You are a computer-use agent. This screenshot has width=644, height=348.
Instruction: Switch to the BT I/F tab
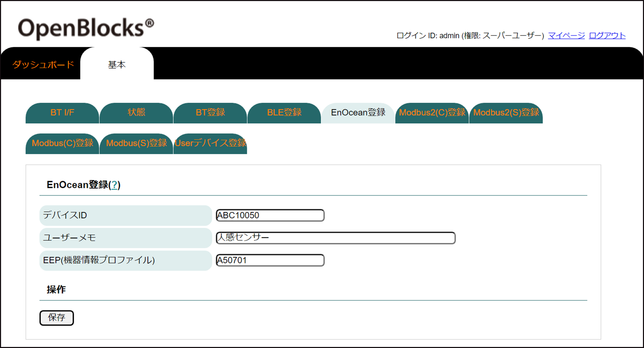click(x=62, y=113)
